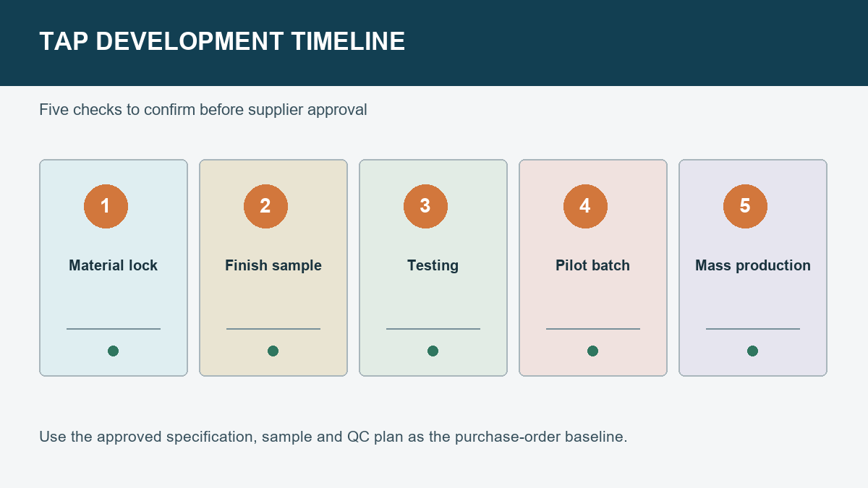
Task: Click the Pilot batch heading
Action: point(592,265)
